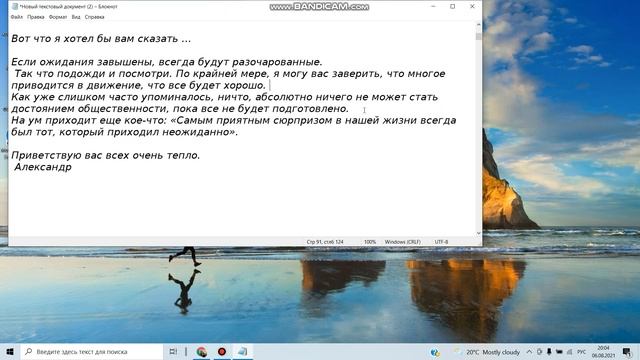Click the 100% zoom status entry

[370, 242]
